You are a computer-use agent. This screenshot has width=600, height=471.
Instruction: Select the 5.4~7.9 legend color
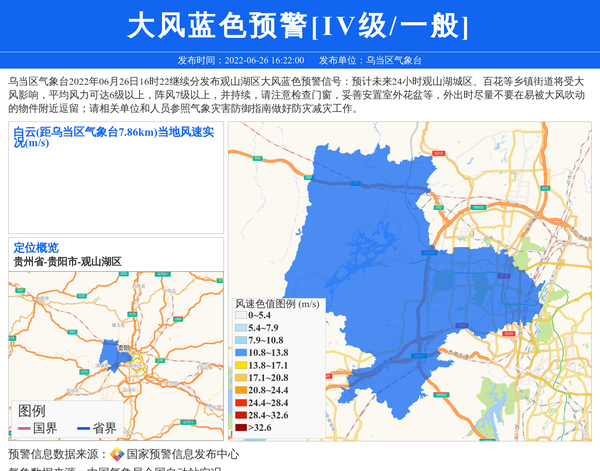(240, 328)
